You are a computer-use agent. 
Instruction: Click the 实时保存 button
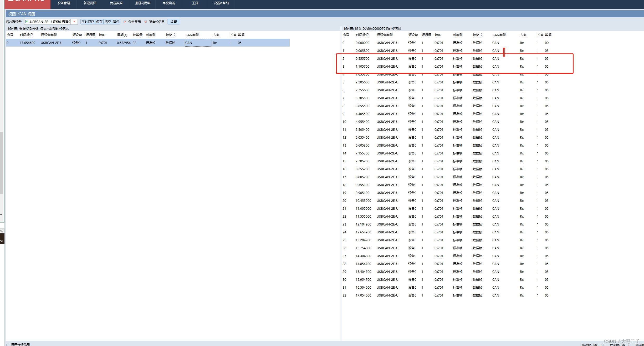click(88, 22)
